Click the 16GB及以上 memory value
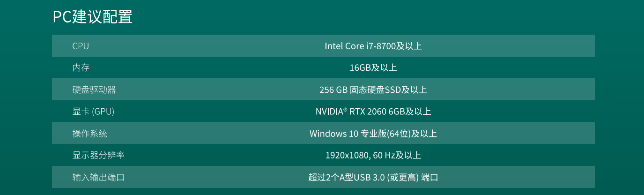The image size is (644, 195). [x=373, y=67]
